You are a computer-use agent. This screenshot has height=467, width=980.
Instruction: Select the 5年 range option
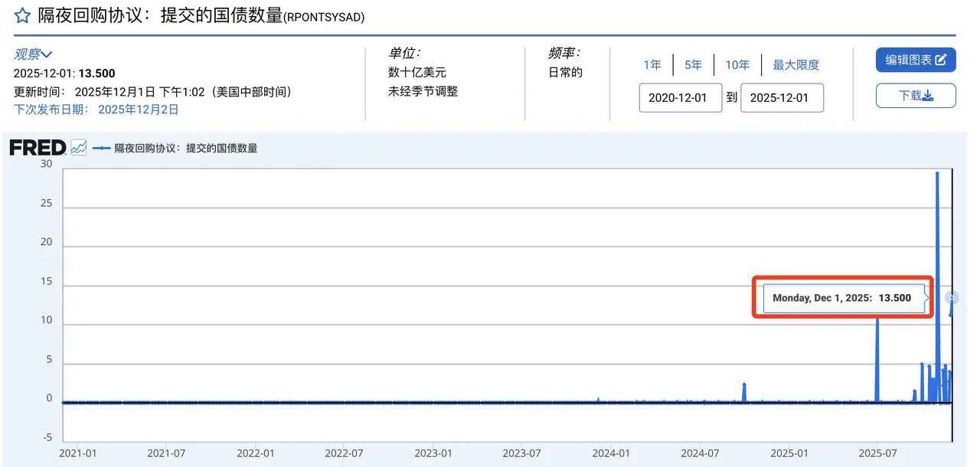(x=693, y=65)
